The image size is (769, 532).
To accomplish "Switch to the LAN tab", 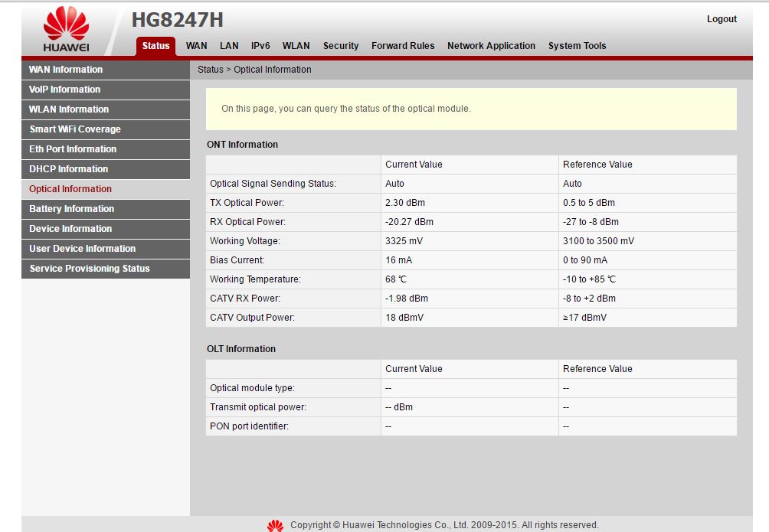I will pyautogui.click(x=229, y=46).
